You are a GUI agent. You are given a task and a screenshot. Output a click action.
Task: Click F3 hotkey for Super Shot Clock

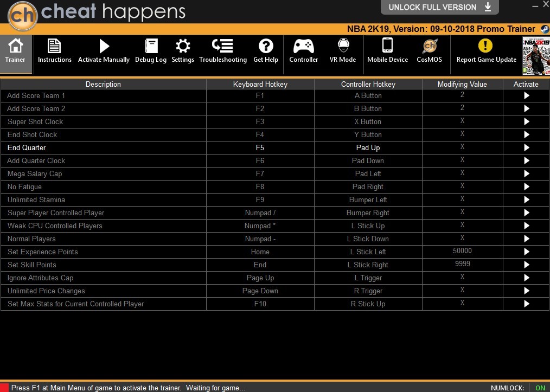coord(260,121)
